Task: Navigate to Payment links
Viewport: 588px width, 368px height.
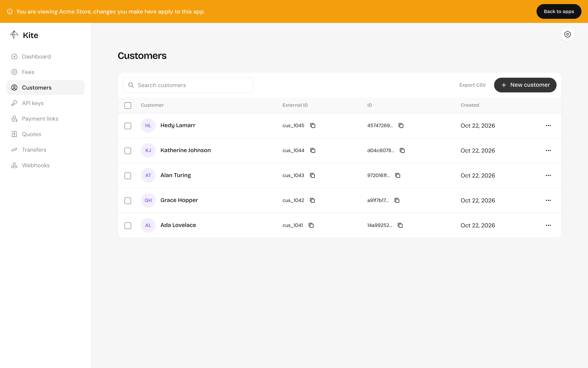Action: point(46,119)
